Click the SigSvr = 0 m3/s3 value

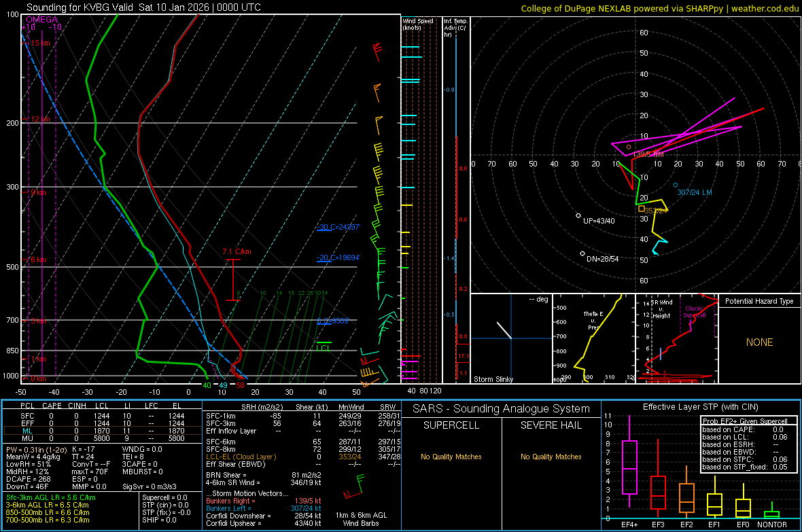(150, 486)
